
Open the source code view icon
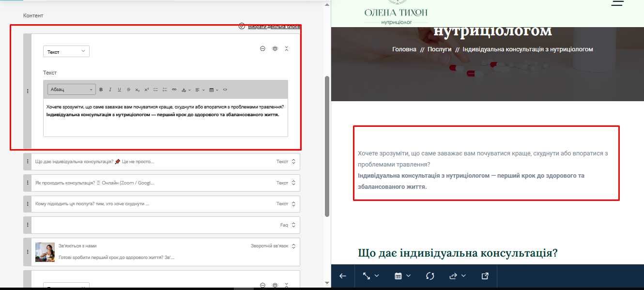(225, 90)
